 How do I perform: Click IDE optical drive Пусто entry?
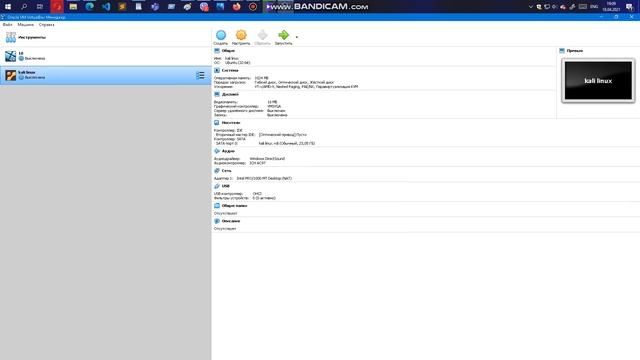[282, 135]
